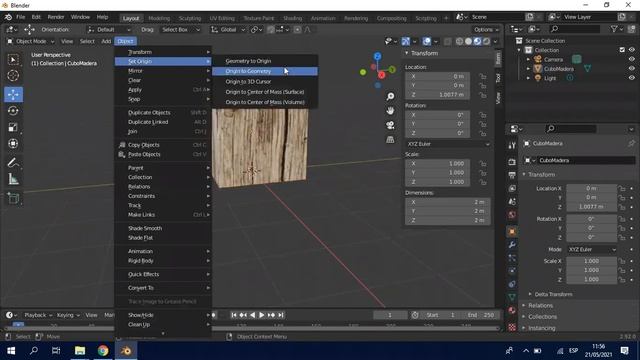This screenshot has height=360, width=640.
Task: Expand the Collections panel
Action: tap(542, 317)
